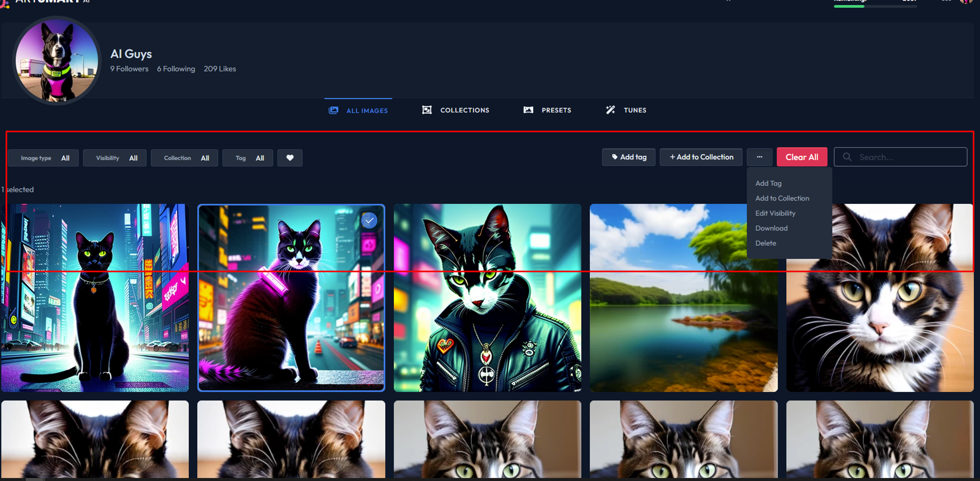Screen dimensions: 980x481
Task: Choose Add Tag from the dropdown menu
Action: (x=768, y=183)
